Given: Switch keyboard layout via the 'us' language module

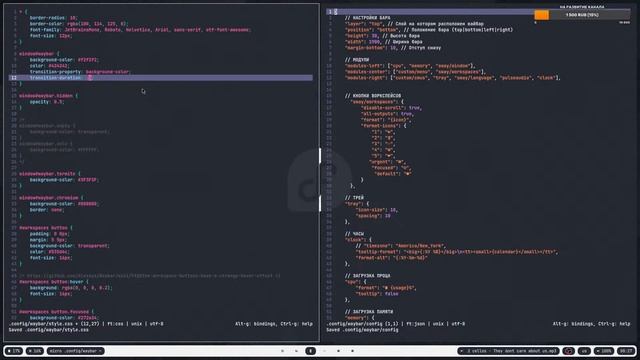Looking at the screenshot, I should (x=584, y=351).
